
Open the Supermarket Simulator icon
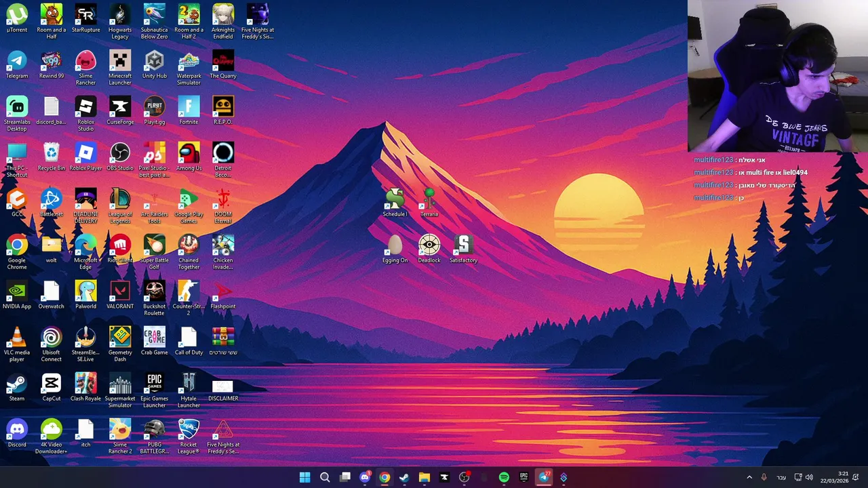point(120,390)
